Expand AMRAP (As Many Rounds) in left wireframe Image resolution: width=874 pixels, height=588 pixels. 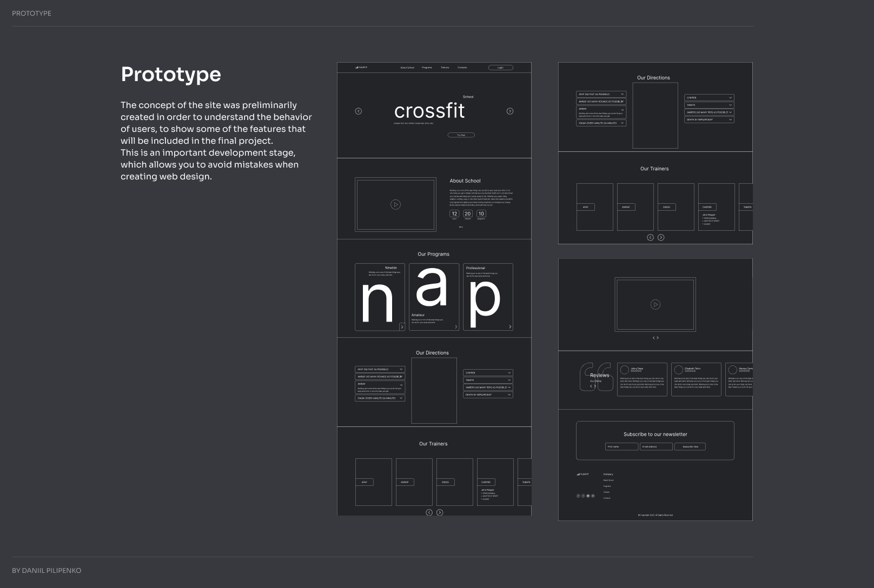coord(380,376)
